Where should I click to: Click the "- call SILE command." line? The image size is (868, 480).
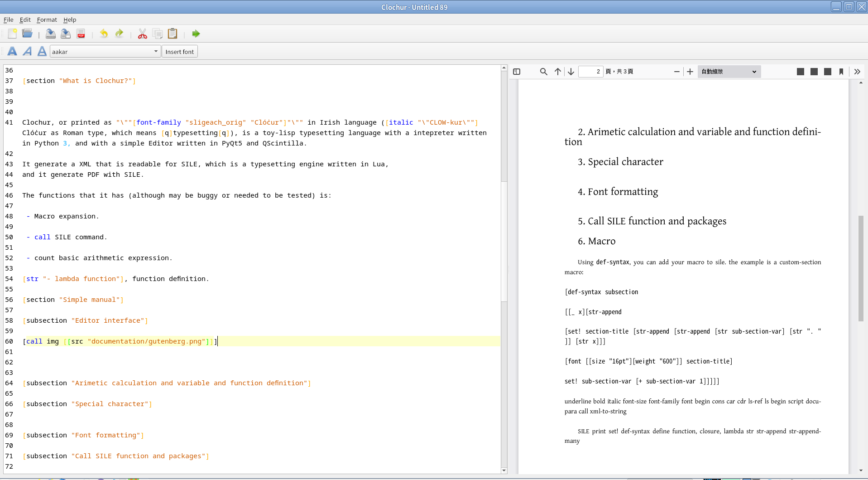pyautogui.click(x=67, y=237)
